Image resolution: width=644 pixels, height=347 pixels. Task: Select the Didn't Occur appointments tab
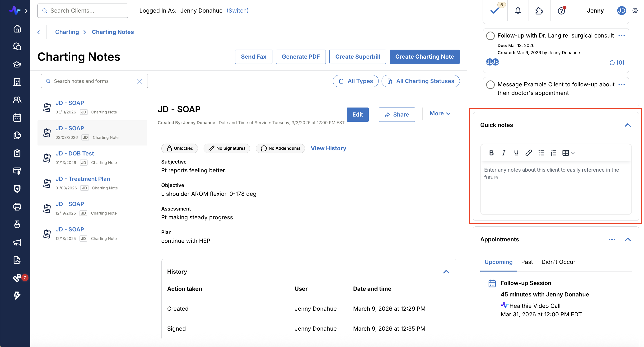558,262
